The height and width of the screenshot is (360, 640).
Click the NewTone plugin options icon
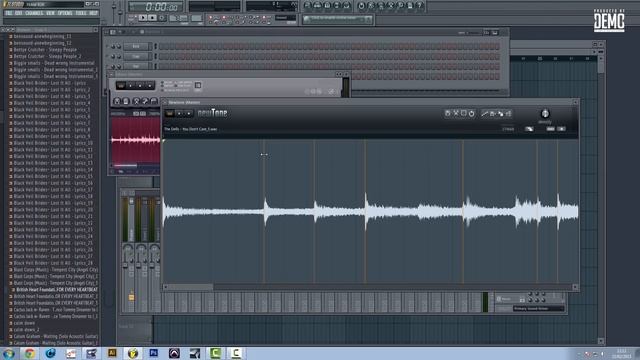tap(169, 113)
